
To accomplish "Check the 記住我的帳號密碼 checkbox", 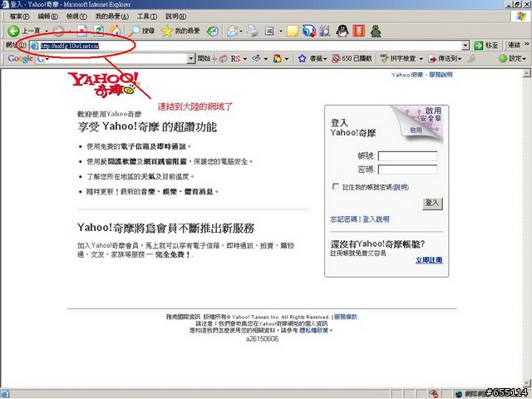I will point(336,186).
